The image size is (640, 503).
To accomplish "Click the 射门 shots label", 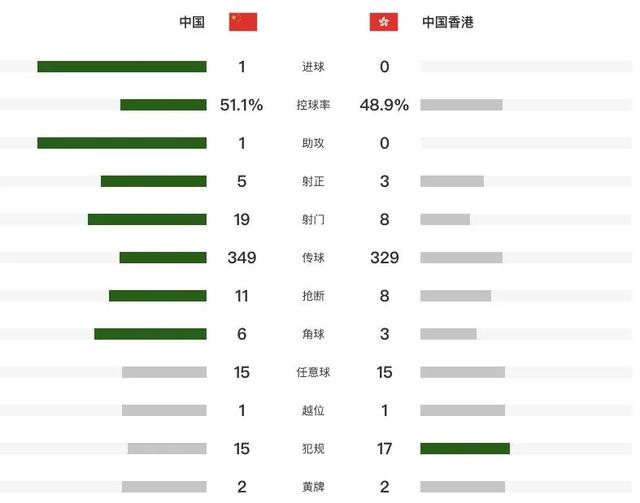I will 313,220.
